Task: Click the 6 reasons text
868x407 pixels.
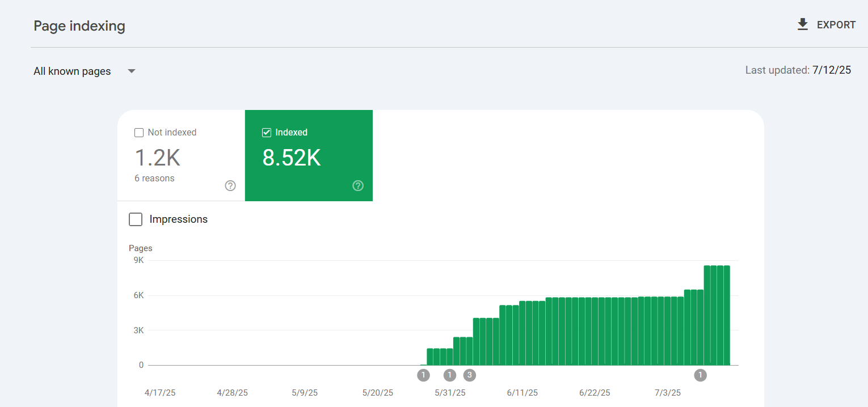Action: (154, 178)
